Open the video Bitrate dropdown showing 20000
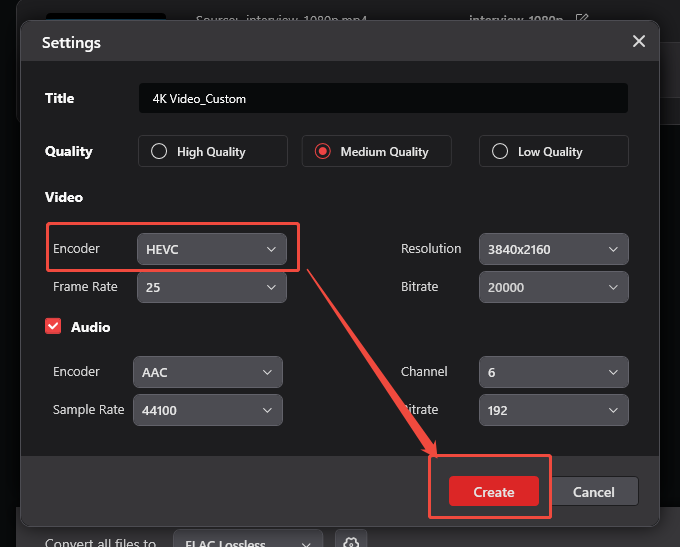 [x=553, y=287]
